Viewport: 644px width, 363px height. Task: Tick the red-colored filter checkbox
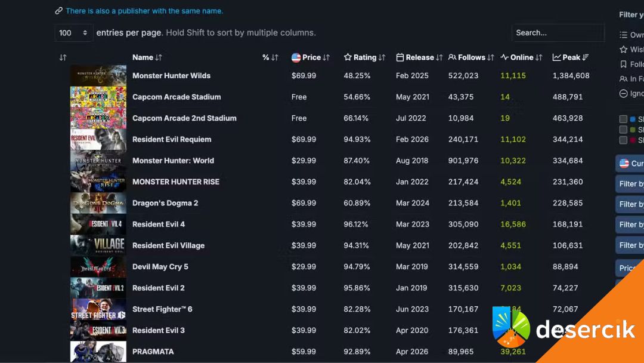pos(623,140)
